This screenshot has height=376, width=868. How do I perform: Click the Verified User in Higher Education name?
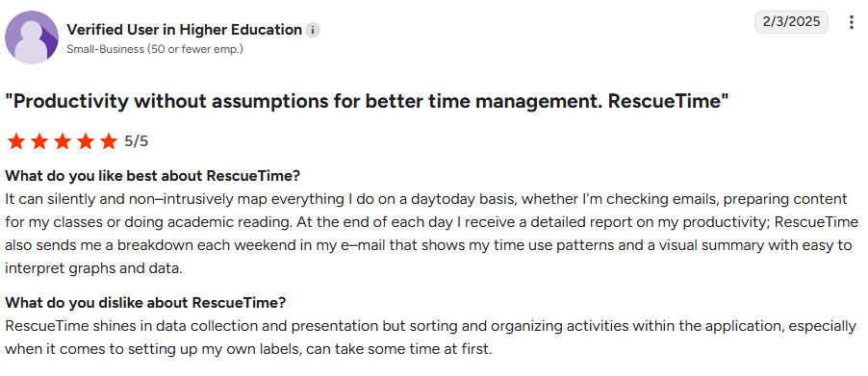(x=185, y=29)
